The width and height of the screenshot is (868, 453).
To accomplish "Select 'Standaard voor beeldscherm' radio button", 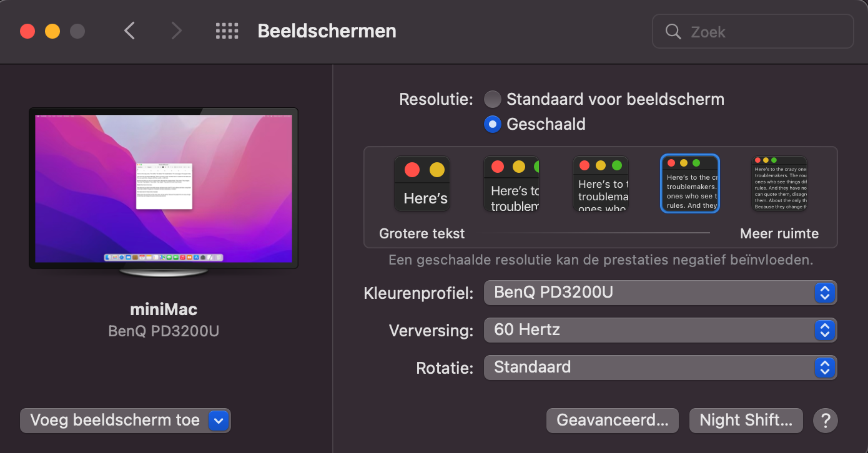I will [493, 99].
